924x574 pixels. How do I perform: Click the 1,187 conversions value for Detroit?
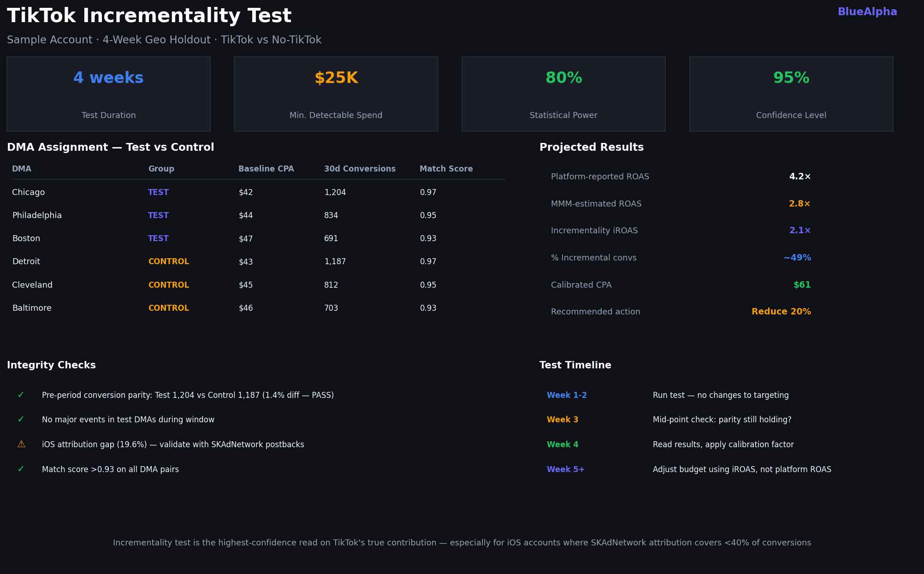point(335,261)
